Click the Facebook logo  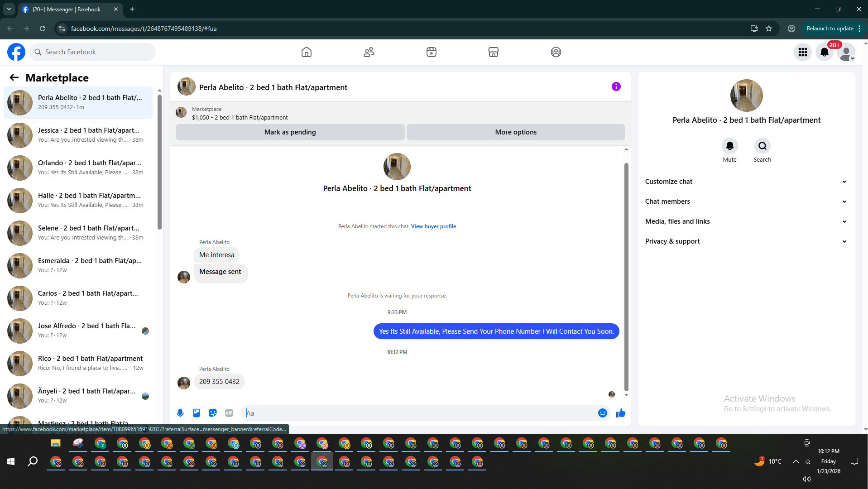[x=16, y=52]
